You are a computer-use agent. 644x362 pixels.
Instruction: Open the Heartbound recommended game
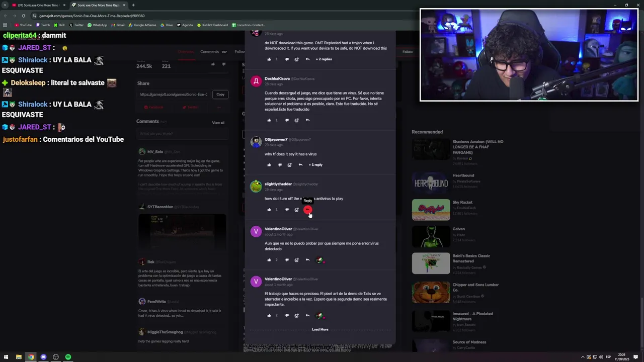[431, 183]
